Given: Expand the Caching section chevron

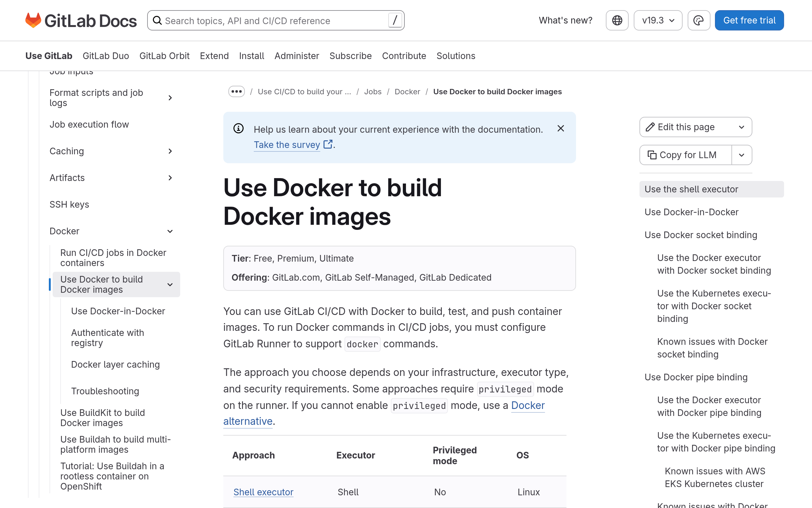Looking at the screenshot, I should [170, 151].
